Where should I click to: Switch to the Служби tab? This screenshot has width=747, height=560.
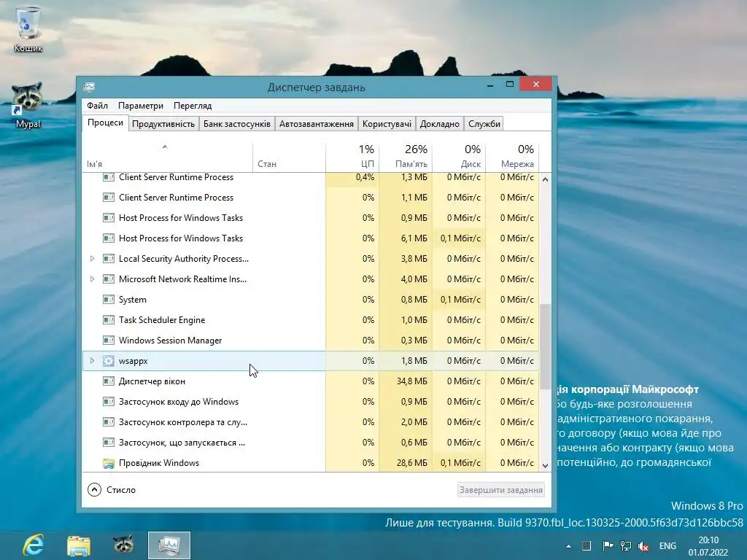484,124
